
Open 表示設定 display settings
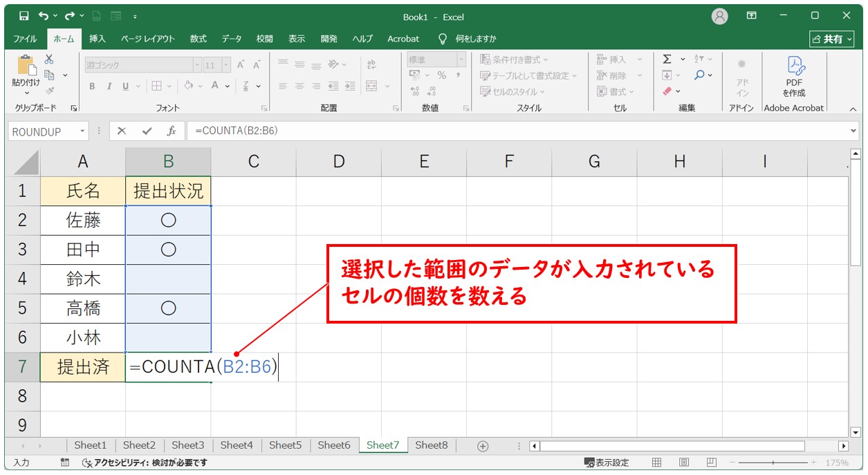pyautogui.click(x=607, y=463)
